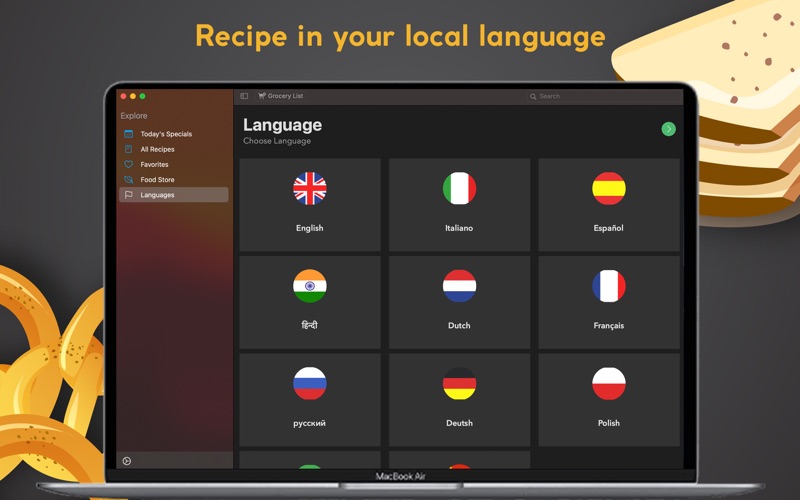Screen dimensions: 800x500
Task: Select the русский label
Action: [309, 423]
